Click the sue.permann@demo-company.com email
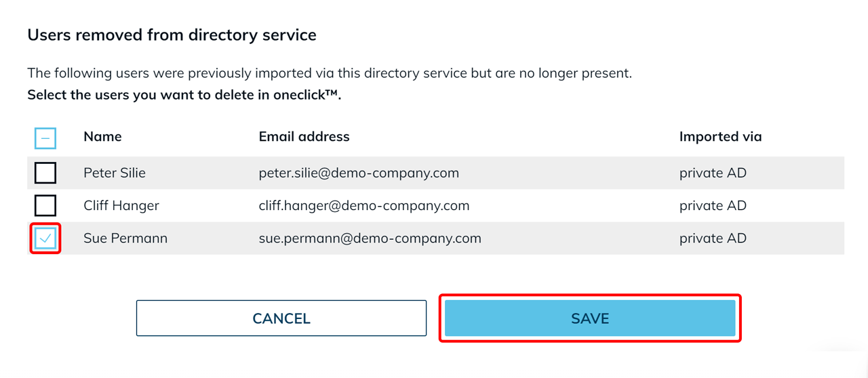 click(x=370, y=238)
